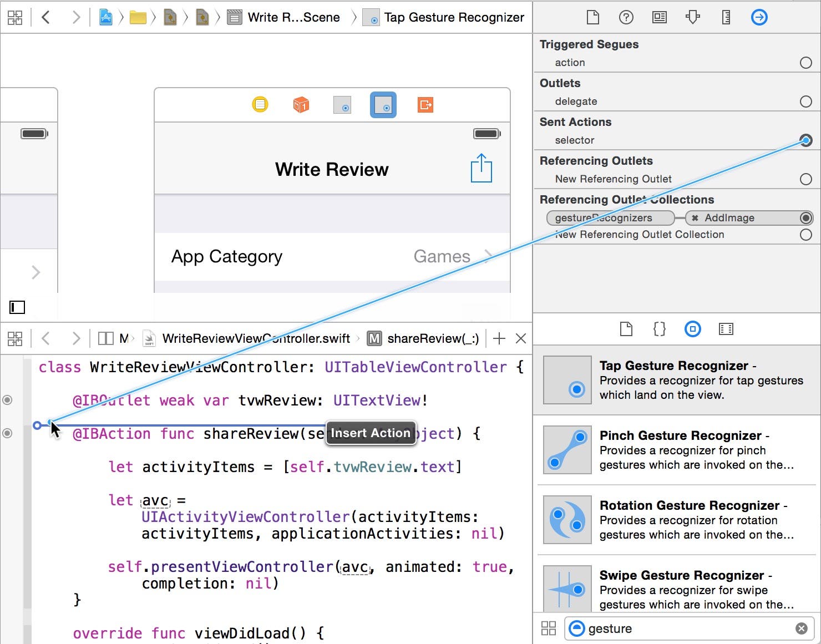The height and width of the screenshot is (644, 821).
Task: Open the Size inspector ruler icon
Action: point(726,17)
